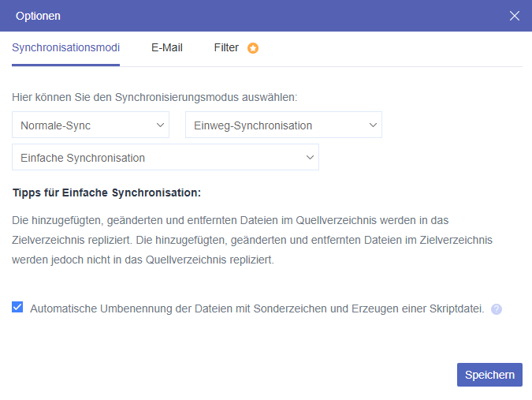This screenshot has width=532, height=400.
Task: Click the help question mark icon
Action: [497, 309]
